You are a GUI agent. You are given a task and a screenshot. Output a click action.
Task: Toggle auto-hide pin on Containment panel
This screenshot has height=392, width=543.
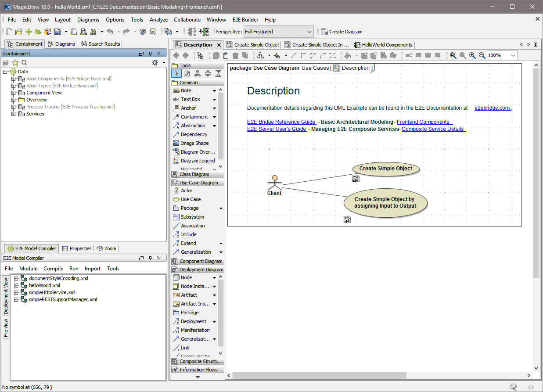click(x=150, y=53)
